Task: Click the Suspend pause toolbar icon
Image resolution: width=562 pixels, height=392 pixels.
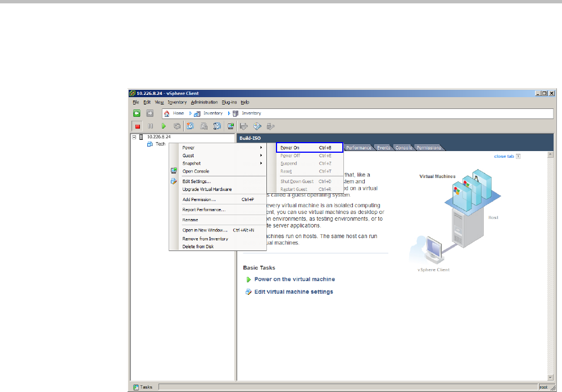Action: [150, 126]
